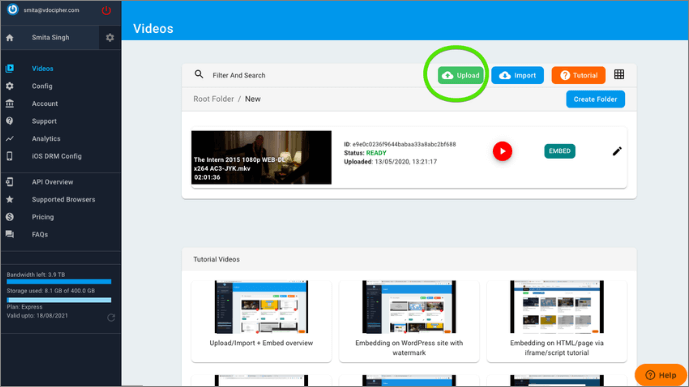Screen dimensions: 689x387
Task: Click the home icon beside Smita Singh
Action: pyautogui.click(x=10, y=38)
